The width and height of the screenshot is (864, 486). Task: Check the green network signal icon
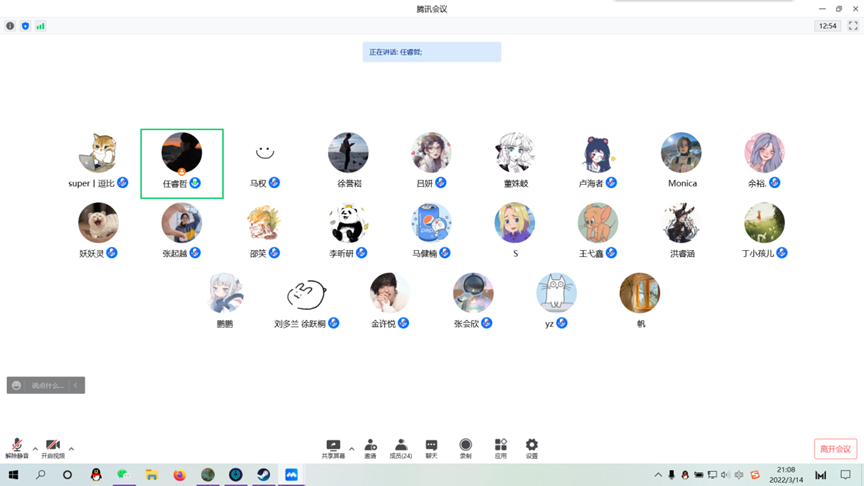pos(40,26)
